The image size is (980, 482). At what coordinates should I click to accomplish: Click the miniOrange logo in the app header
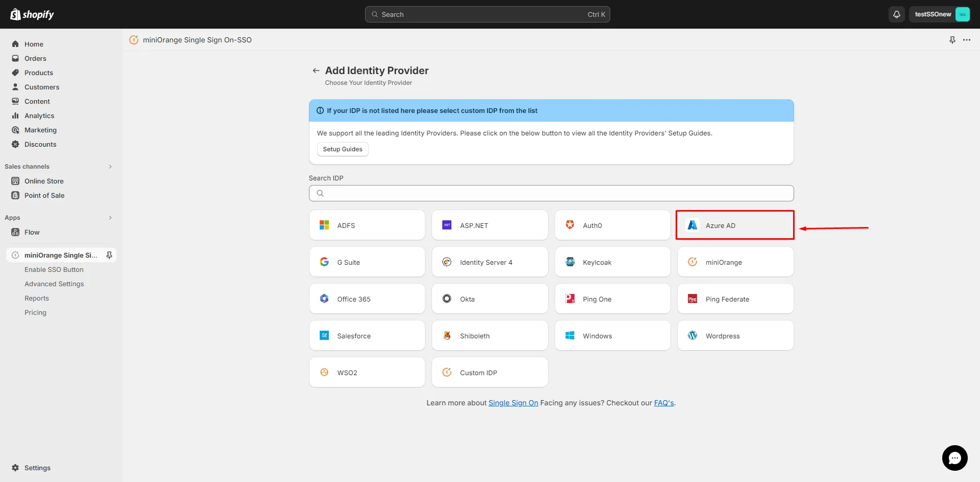tap(134, 40)
